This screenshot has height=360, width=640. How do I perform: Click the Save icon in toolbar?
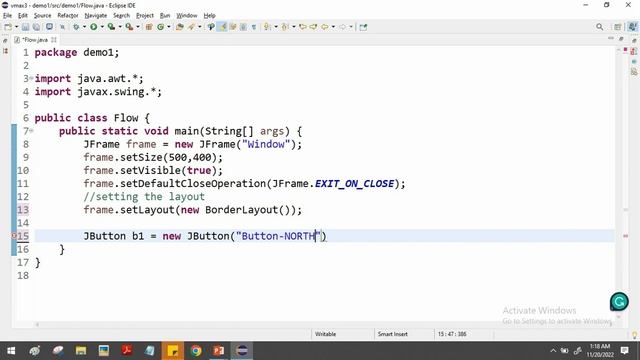(25, 27)
